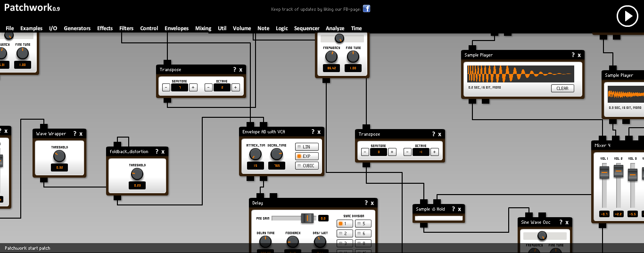Click Wave Wrapper threshold value 0.32

[x=59, y=168]
